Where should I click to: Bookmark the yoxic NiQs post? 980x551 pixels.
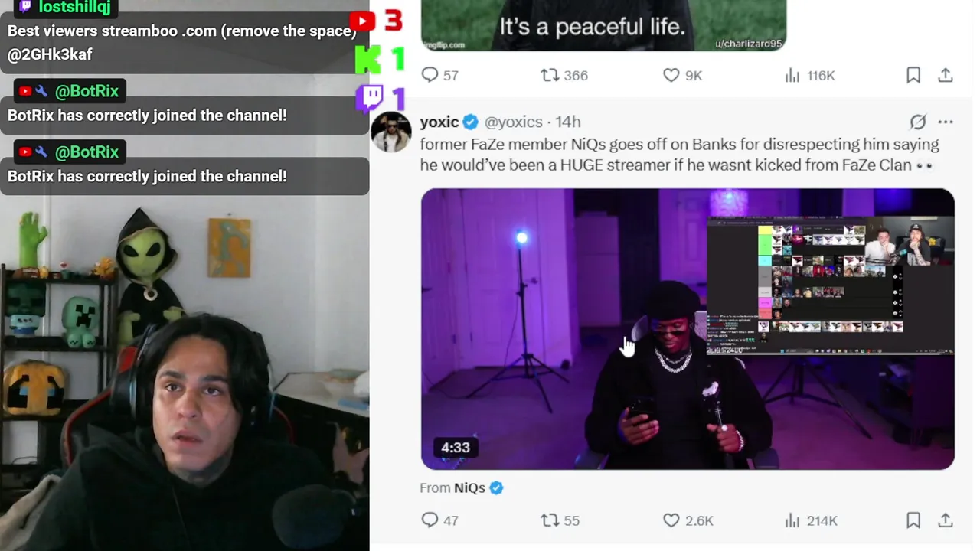click(913, 520)
